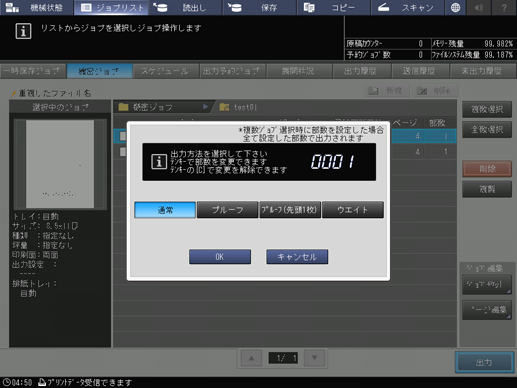Open the 保存 store tab
This screenshot has width=517, height=388.
pyautogui.click(x=259, y=7)
